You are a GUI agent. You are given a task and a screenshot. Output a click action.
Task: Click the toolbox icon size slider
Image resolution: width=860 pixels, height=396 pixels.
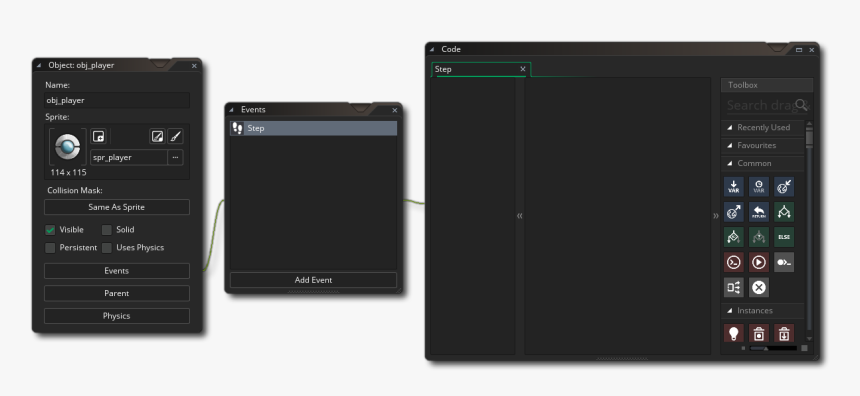point(773,348)
